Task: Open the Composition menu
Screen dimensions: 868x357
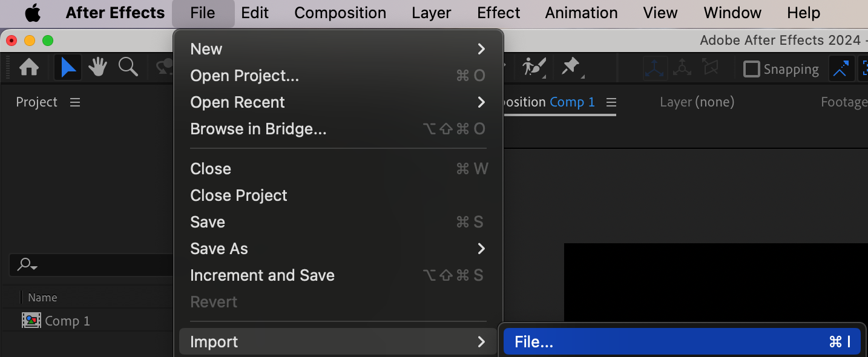Action: click(x=340, y=13)
